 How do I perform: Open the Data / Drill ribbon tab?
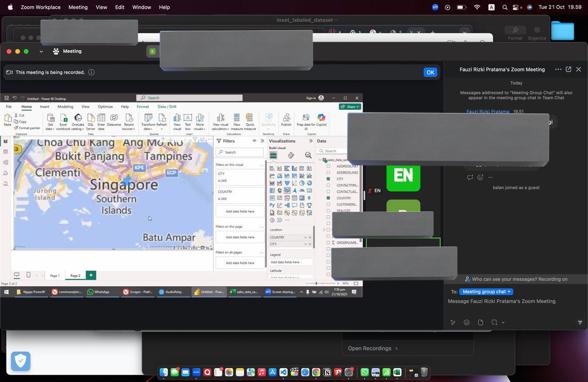coord(167,106)
